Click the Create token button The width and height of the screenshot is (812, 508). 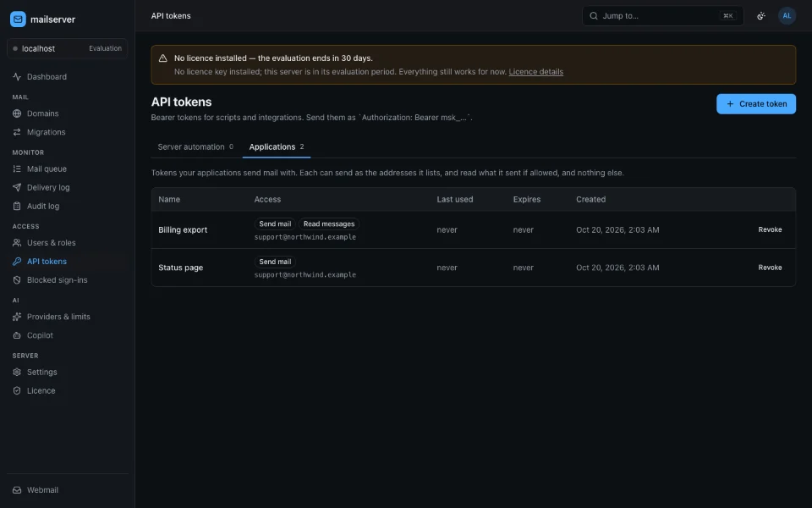pos(755,103)
